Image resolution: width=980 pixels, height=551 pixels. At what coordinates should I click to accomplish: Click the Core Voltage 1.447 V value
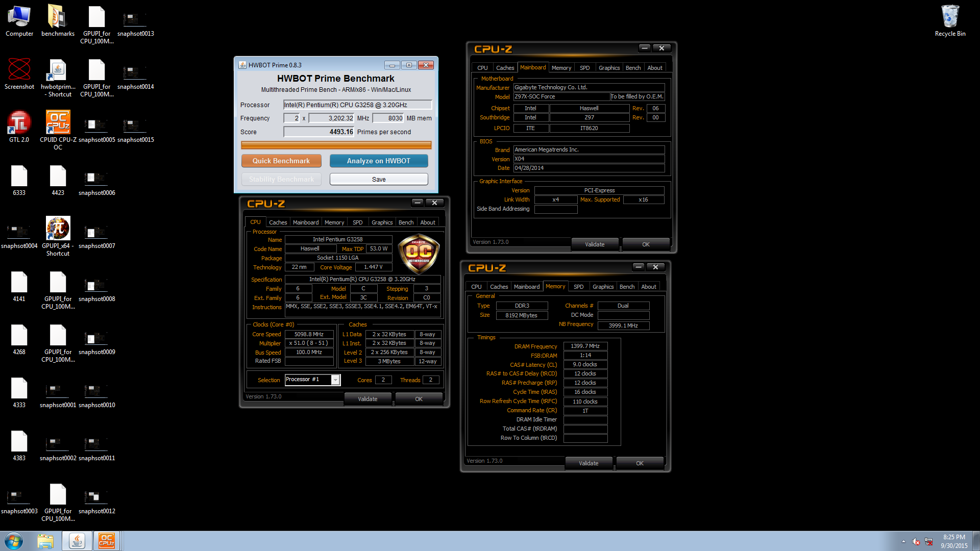point(373,267)
